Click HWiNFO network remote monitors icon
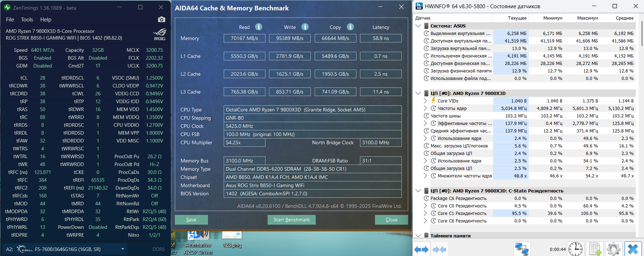 point(522,249)
